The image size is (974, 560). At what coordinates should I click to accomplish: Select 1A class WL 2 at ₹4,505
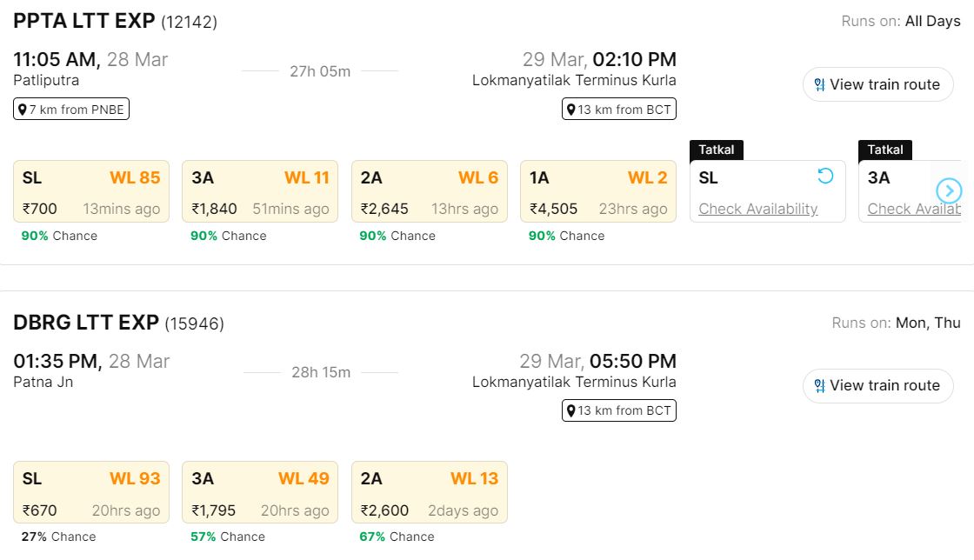[x=597, y=191]
